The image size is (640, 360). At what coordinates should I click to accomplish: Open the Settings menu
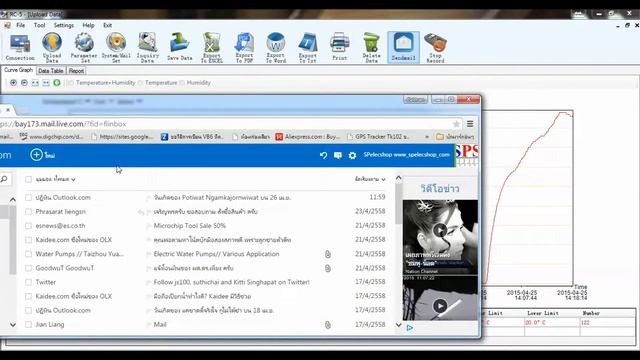tap(64, 25)
